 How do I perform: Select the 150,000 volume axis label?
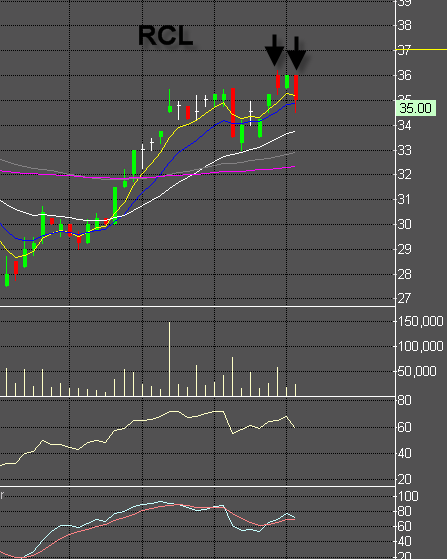point(421,321)
